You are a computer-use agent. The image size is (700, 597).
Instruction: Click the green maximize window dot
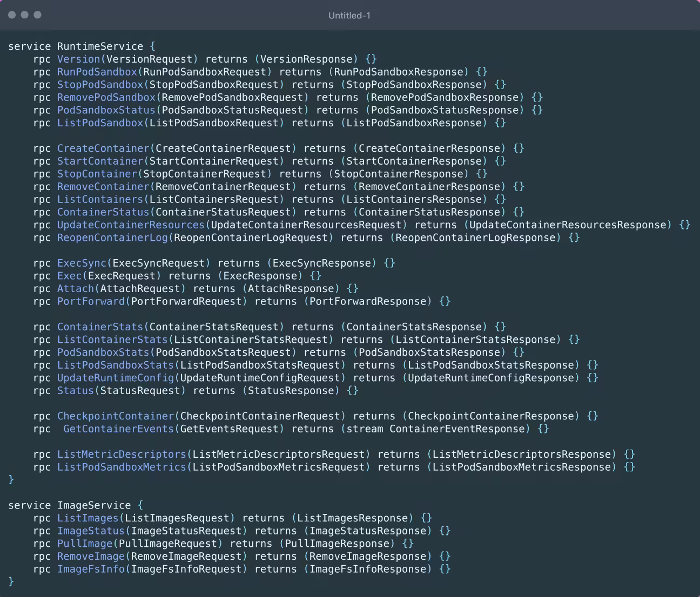click(x=38, y=15)
